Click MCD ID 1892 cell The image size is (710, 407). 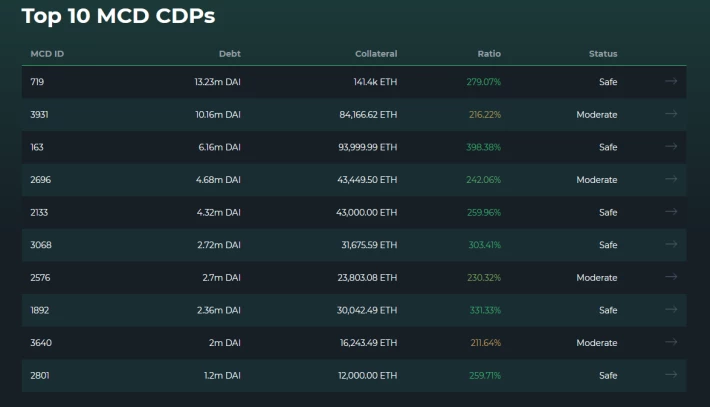[40, 310]
